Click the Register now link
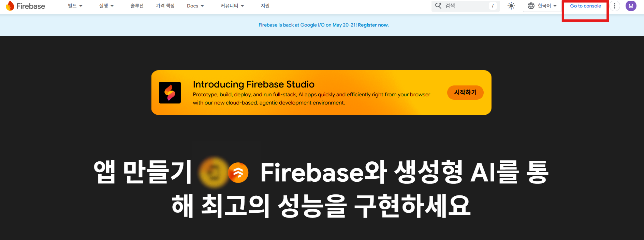The image size is (644, 240). (373, 25)
